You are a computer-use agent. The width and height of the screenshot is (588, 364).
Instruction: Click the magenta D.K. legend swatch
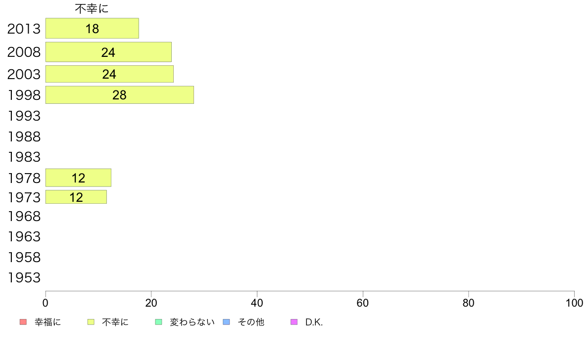point(294,322)
